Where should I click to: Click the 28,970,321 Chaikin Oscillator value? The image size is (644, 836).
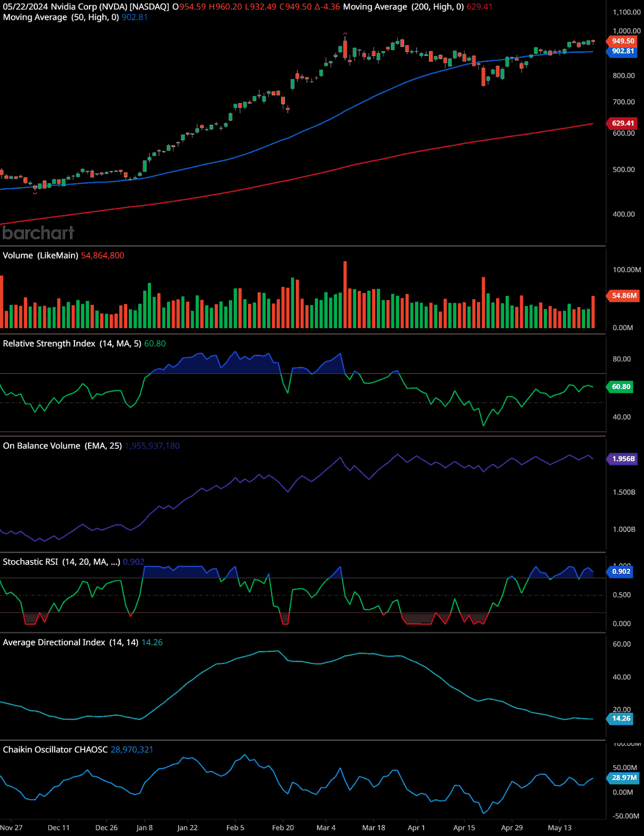click(132, 749)
